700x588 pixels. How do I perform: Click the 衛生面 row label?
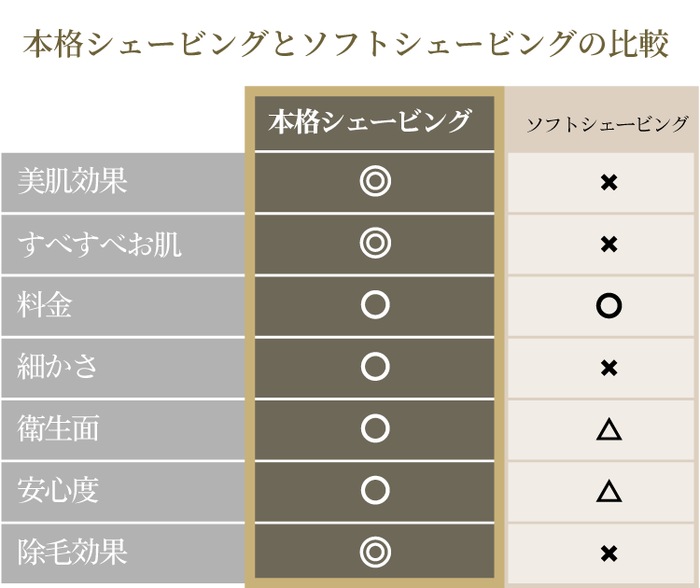[58, 429]
